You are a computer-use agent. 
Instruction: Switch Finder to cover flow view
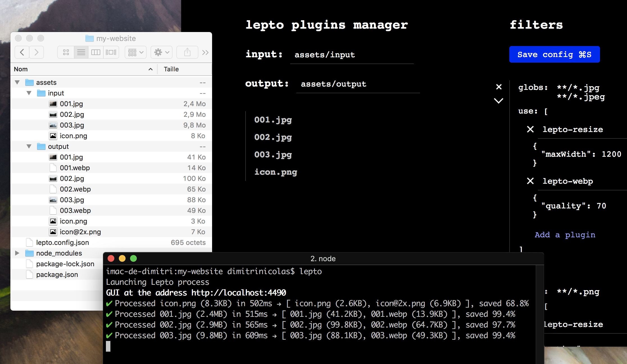(111, 52)
